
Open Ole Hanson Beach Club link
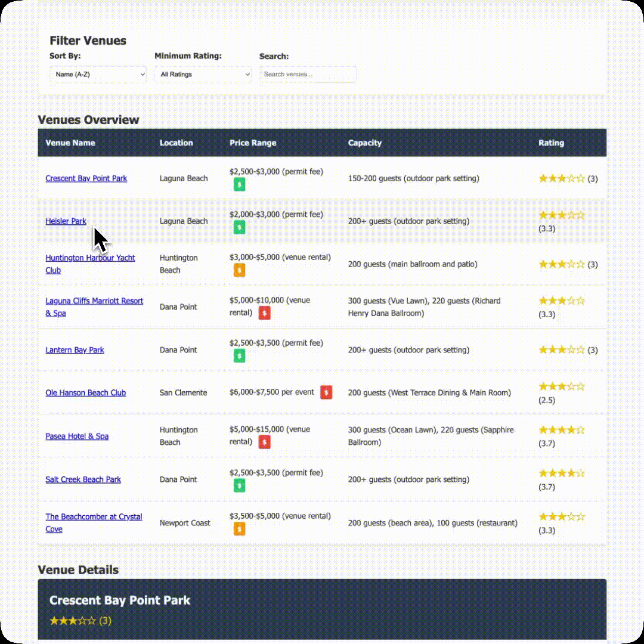point(85,392)
